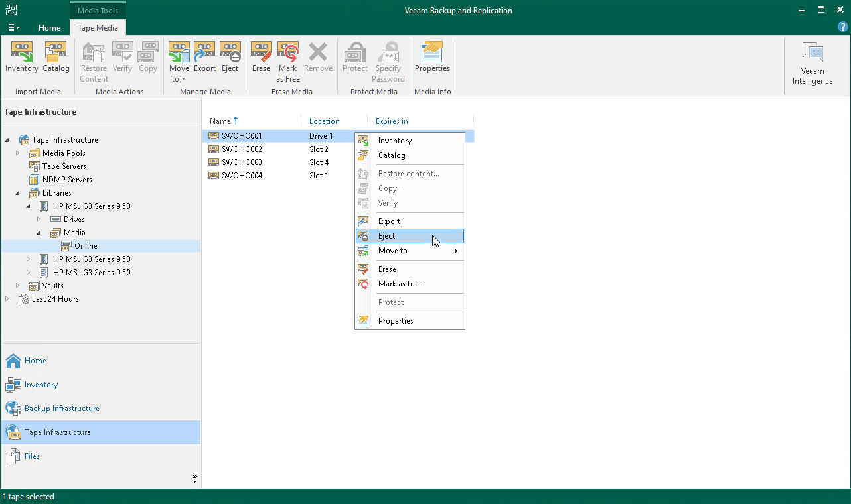Click the Remove ribbon icon

tap(318, 52)
